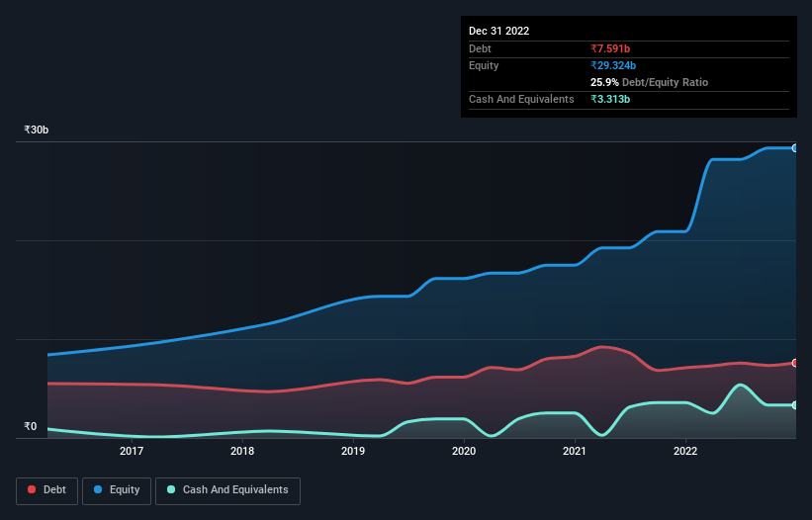This screenshot has height=520, width=812.
Task: Click the Dec 31 2022 tooltip date
Action: [499, 31]
